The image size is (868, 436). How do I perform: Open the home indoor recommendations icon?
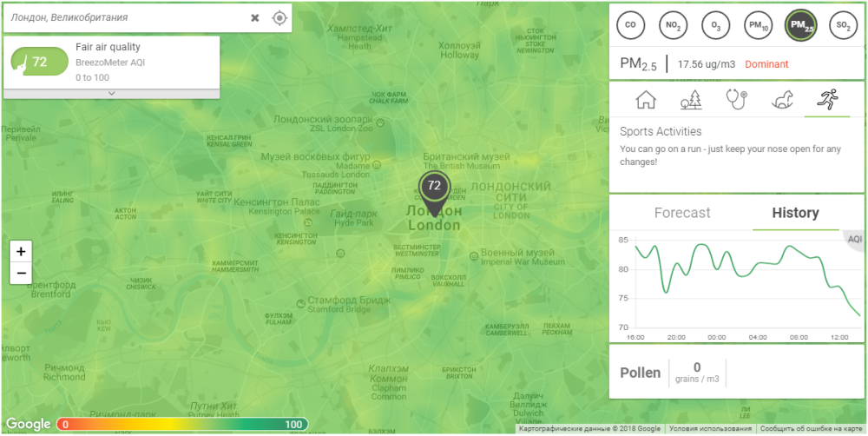click(x=646, y=100)
